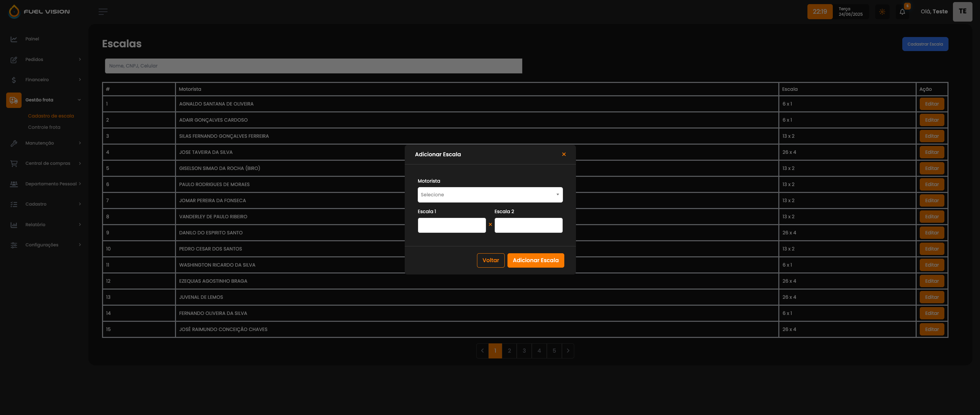Click the Central de compras cart icon
The height and width of the screenshot is (415, 980).
14,164
